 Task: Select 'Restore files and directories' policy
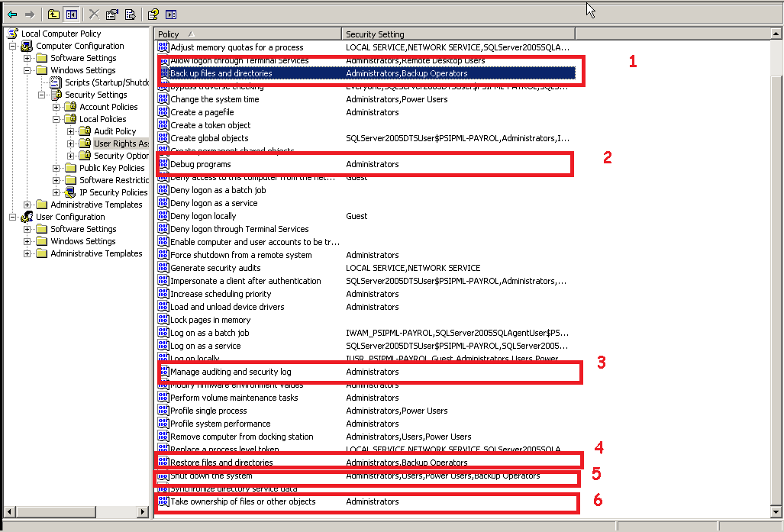tap(366, 463)
